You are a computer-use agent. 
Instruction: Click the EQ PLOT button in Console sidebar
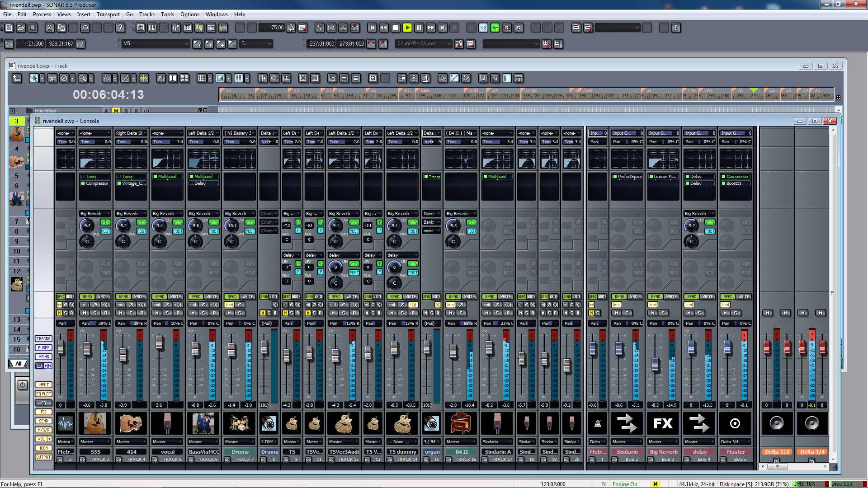coord(43,394)
